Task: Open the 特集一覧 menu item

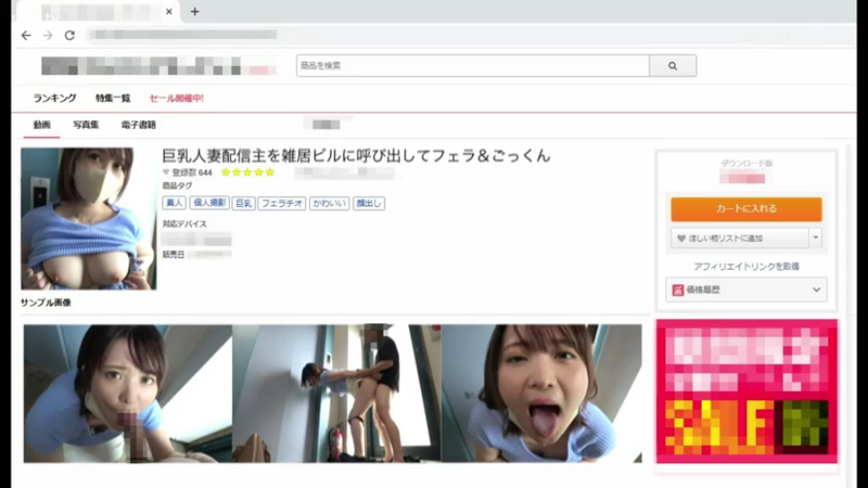Action: (x=113, y=98)
